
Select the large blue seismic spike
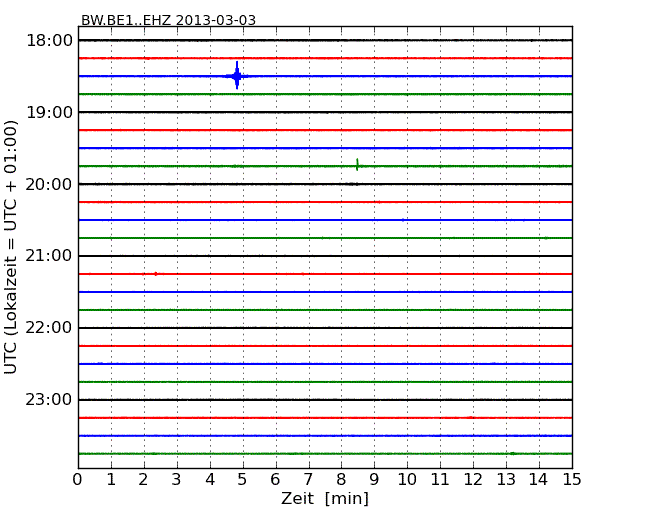pos(237,75)
